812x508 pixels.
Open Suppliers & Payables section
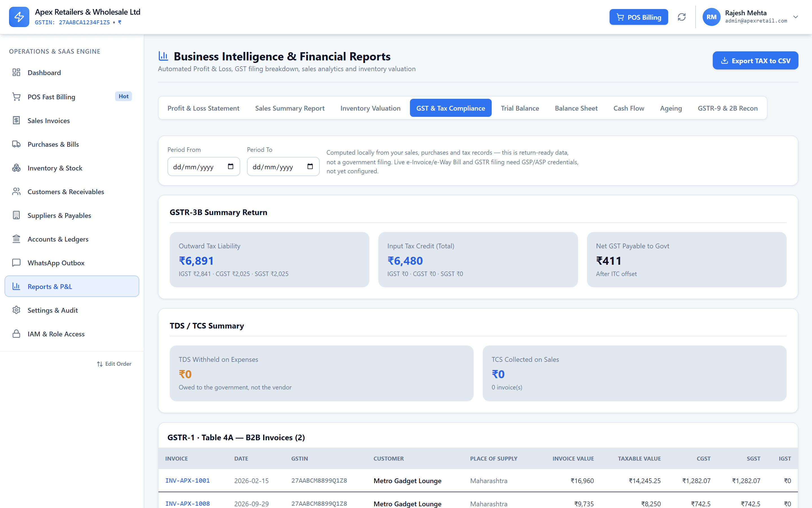pos(72,215)
